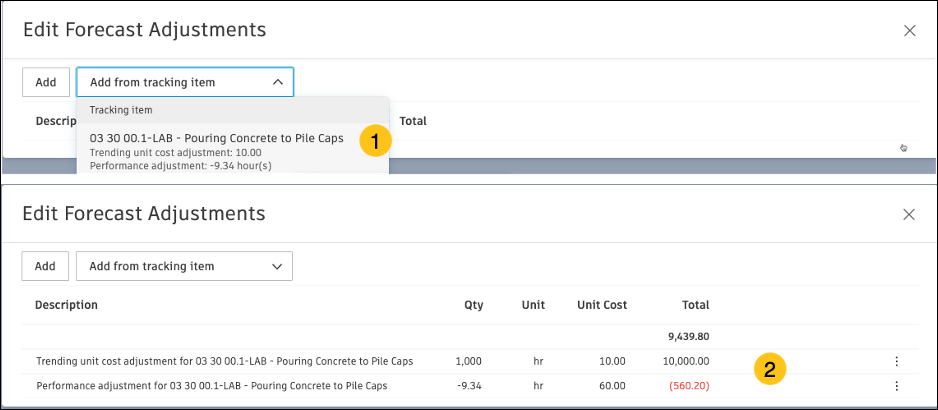Click the yellow callout marker numbered 2
The height and width of the screenshot is (410, 938).
tap(768, 369)
